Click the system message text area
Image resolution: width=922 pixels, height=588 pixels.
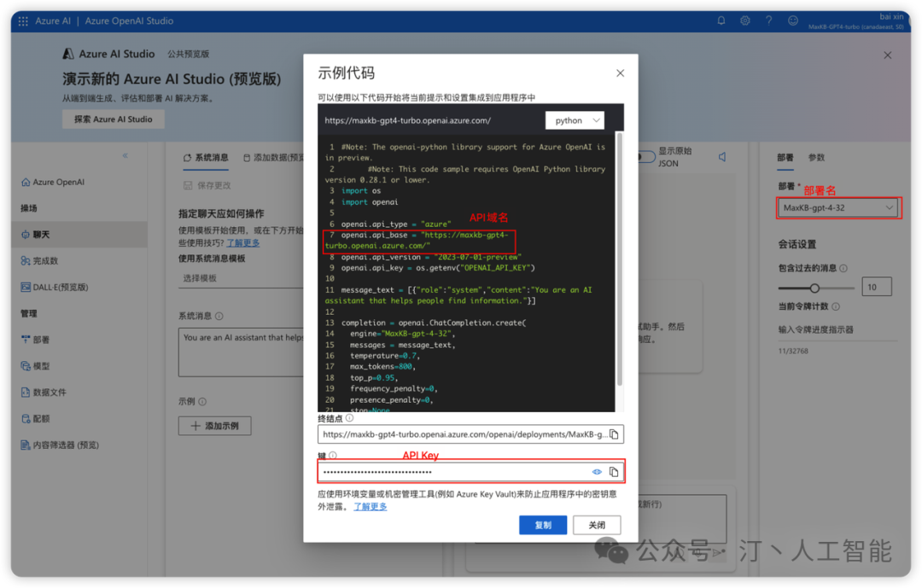[241, 352]
